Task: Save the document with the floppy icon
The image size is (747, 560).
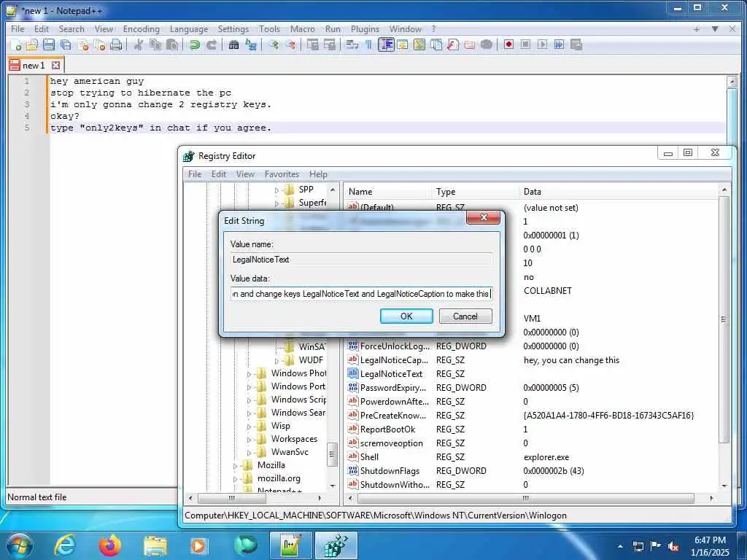Action: point(49,44)
